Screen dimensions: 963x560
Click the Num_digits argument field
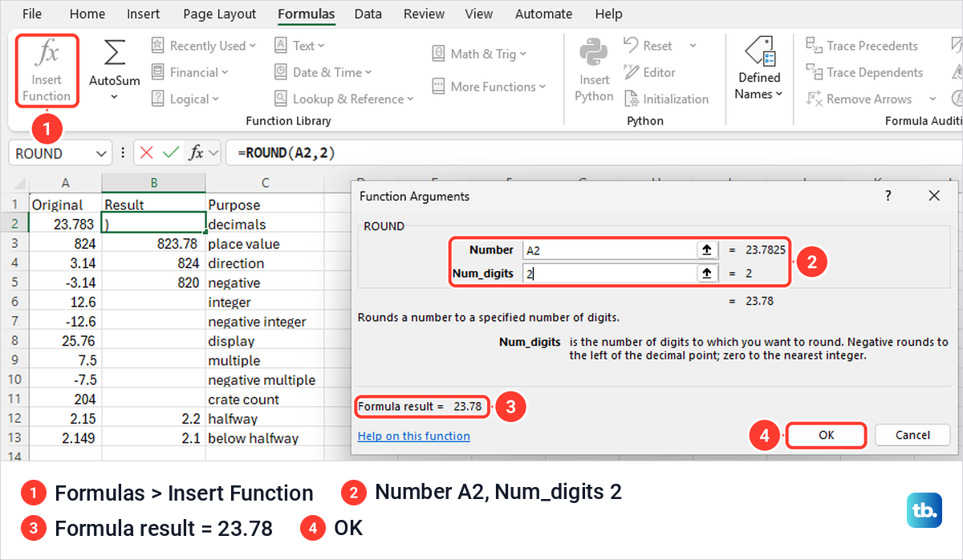[610, 274]
